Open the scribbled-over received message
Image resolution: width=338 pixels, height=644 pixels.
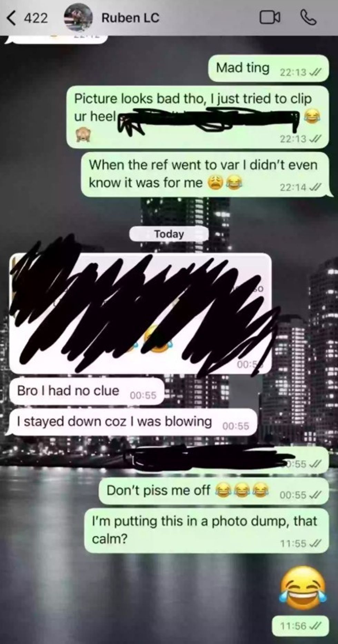(140, 314)
